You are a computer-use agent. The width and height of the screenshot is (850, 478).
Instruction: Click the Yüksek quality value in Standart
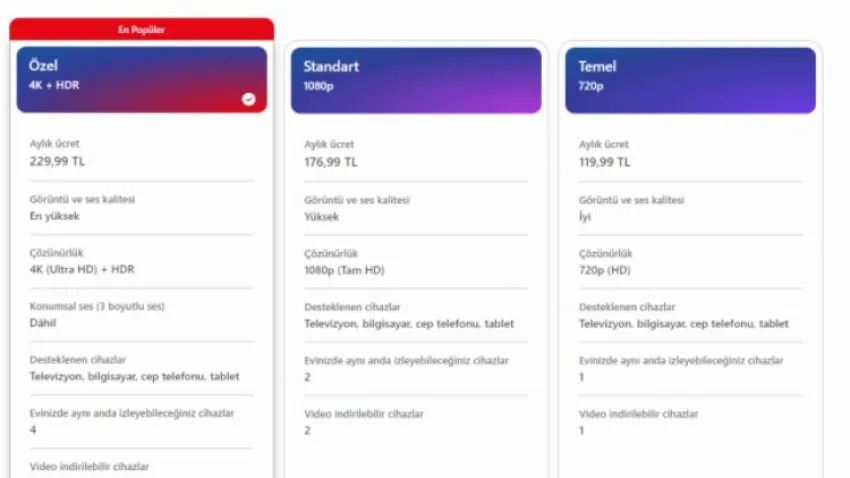(x=322, y=216)
